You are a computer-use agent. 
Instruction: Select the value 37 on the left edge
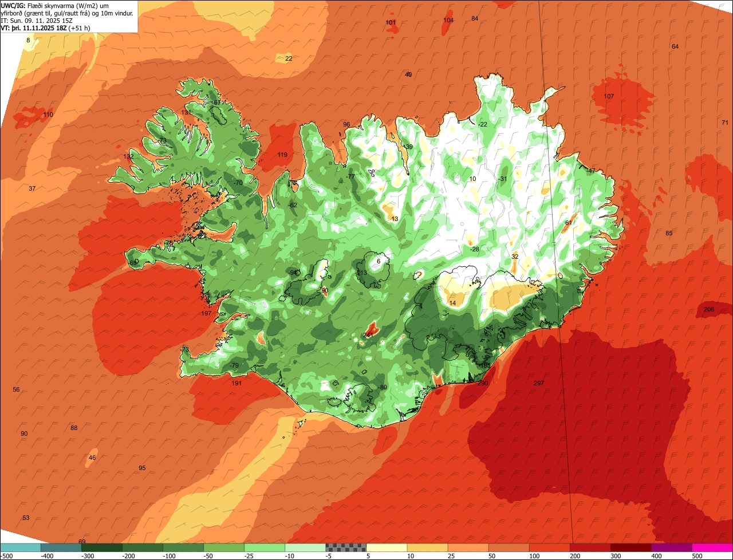click(x=32, y=188)
